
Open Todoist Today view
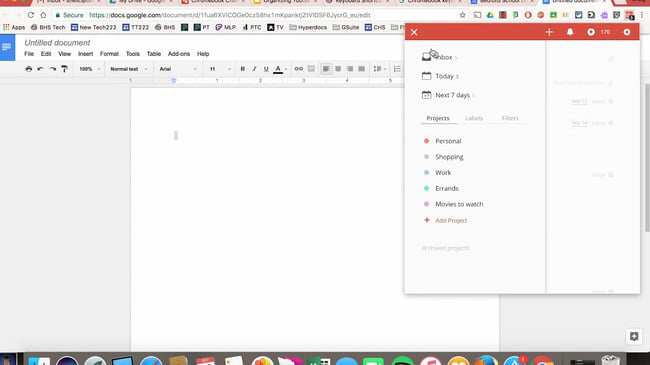pos(440,76)
